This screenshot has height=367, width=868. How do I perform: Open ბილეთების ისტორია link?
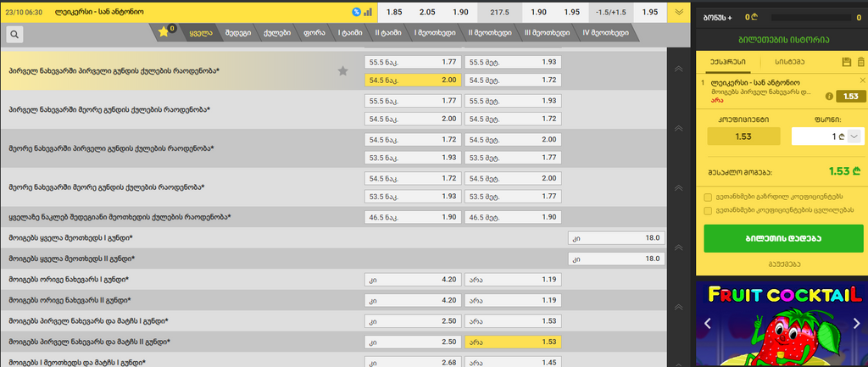coord(782,40)
